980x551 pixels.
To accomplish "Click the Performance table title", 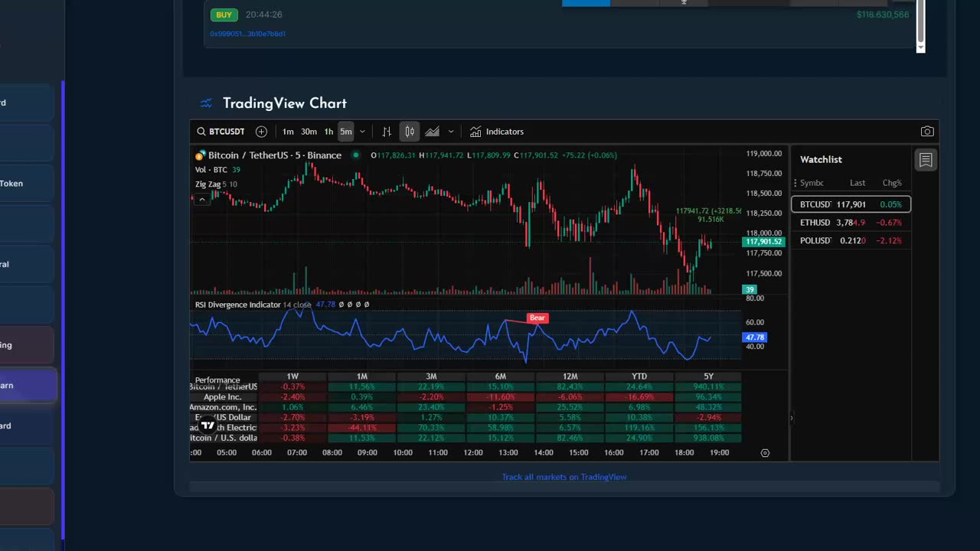I will click(217, 380).
